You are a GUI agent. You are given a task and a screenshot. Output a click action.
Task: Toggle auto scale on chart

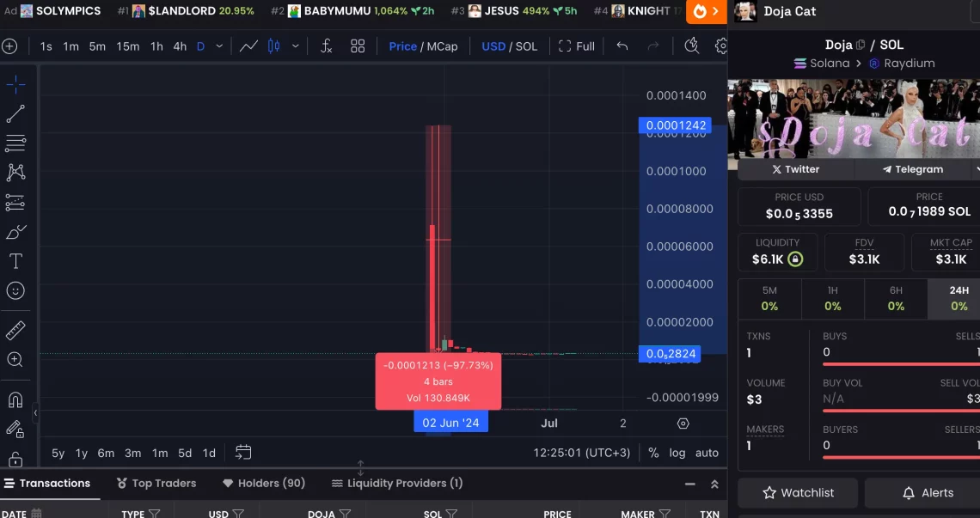tap(707, 453)
